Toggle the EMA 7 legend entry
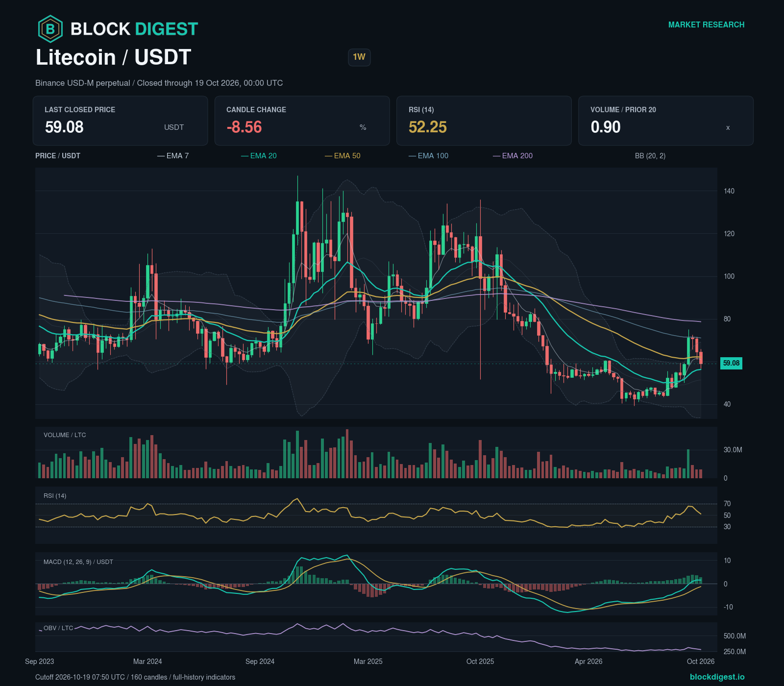Image resolution: width=784 pixels, height=686 pixels. pos(173,156)
